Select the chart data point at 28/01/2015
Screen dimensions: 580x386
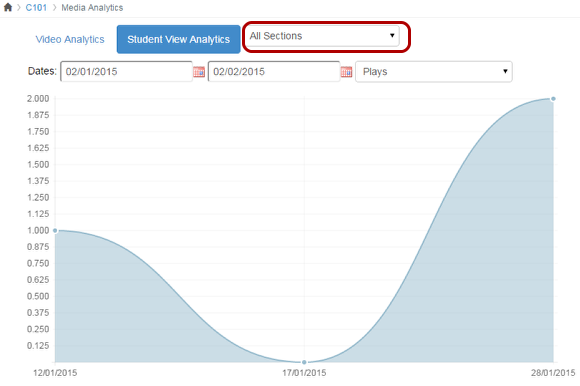click(553, 99)
